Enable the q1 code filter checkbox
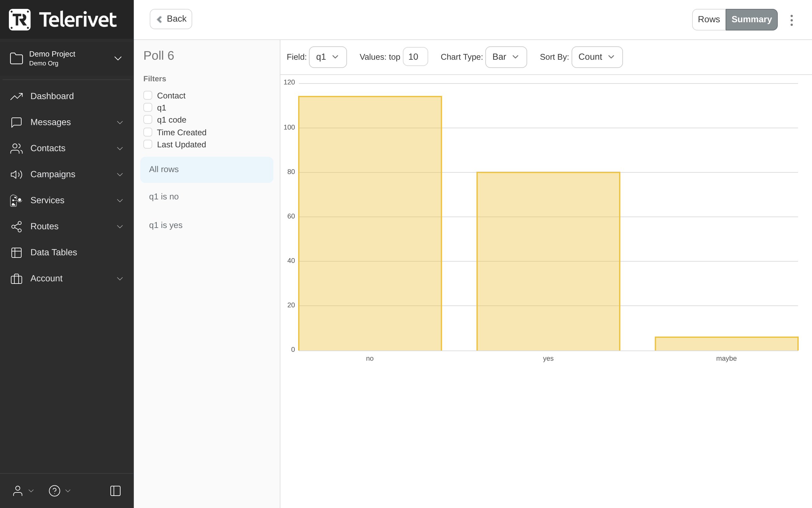Image resolution: width=812 pixels, height=508 pixels. click(x=147, y=120)
